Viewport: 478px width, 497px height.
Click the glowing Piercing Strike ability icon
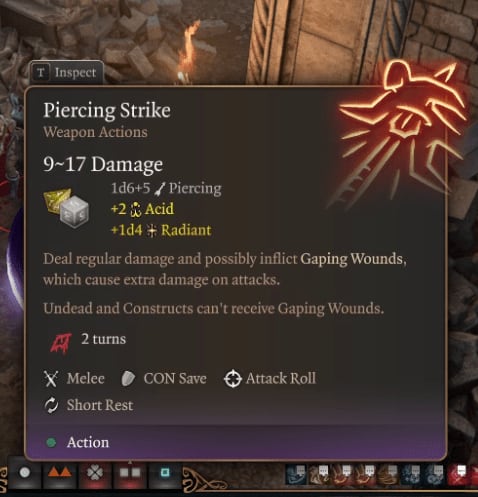[x=402, y=129]
